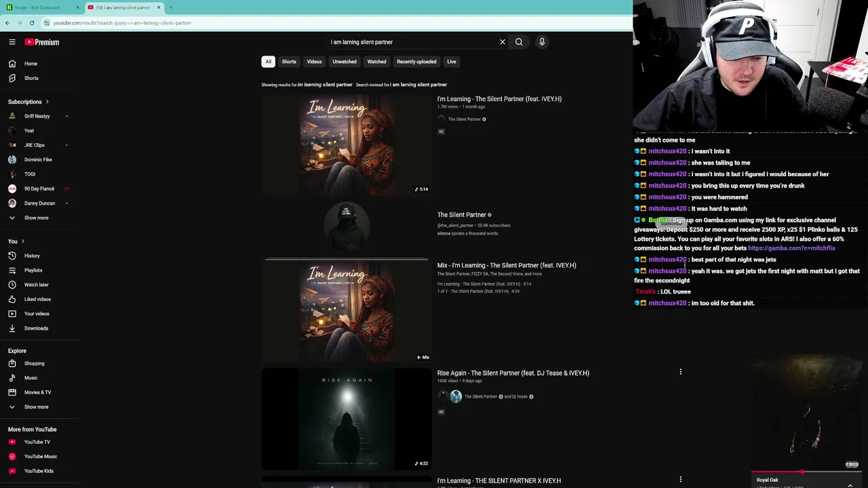The image size is (868, 488).
Task: Open more options for Rise Again video
Action: (x=680, y=372)
